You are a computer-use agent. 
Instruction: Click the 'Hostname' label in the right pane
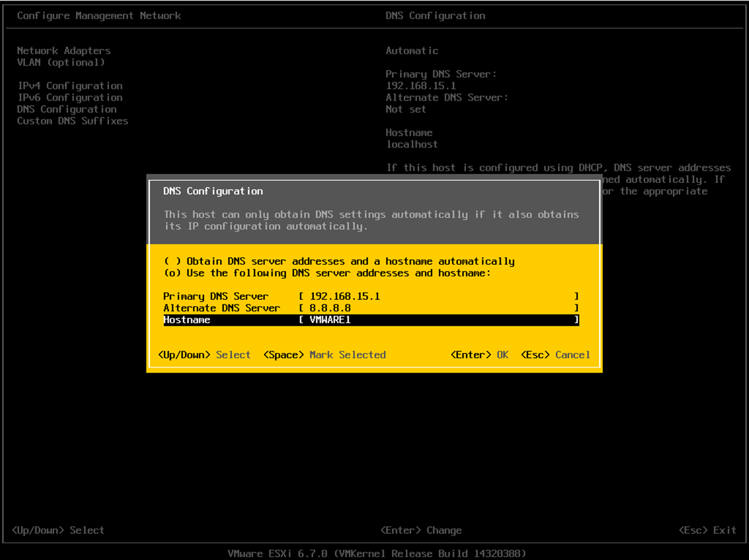click(x=409, y=133)
